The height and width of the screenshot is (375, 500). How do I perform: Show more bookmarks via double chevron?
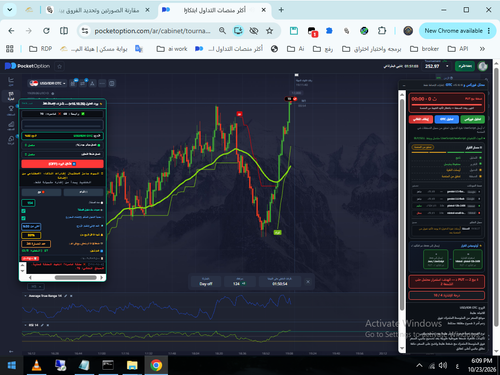click(482, 49)
